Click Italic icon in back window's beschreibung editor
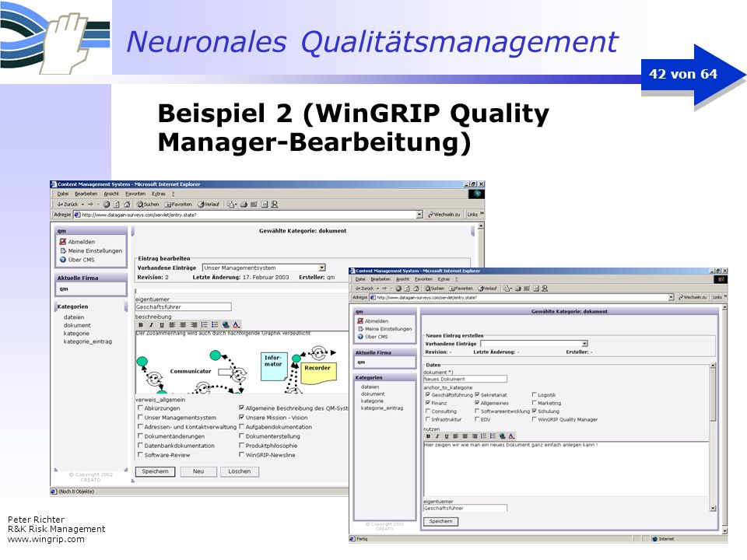Viewport: 747px width, 560px height. pyautogui.click(x=151, y=325)
